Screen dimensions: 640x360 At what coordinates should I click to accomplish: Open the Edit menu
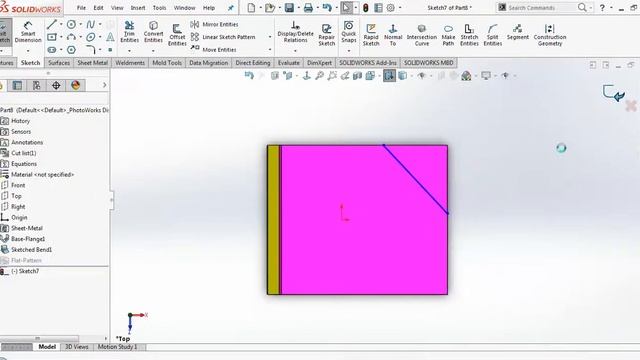[x=98, y=8]
